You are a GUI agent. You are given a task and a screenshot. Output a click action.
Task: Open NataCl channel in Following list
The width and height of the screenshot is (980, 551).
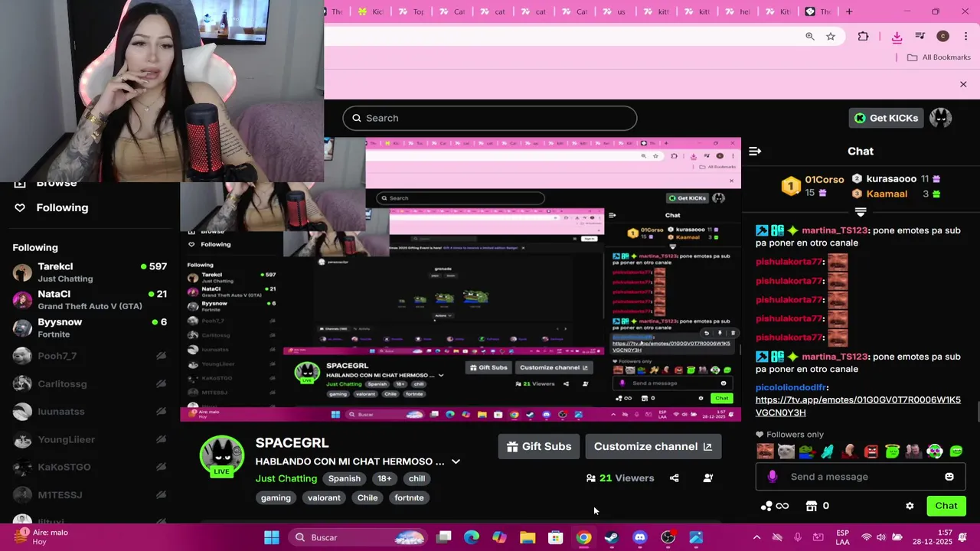[90, 300]
